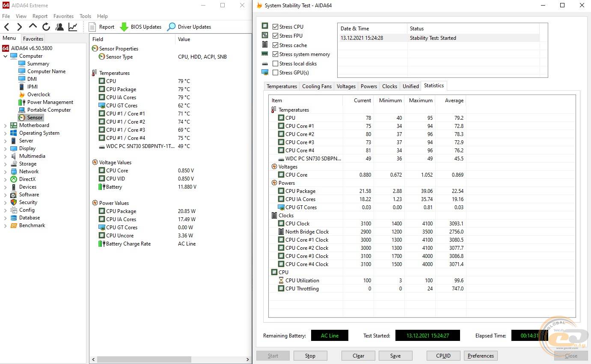Expand the Display tree node
Image resolution: width=591 pixels, height=364 pixels.
click(5, 148)
